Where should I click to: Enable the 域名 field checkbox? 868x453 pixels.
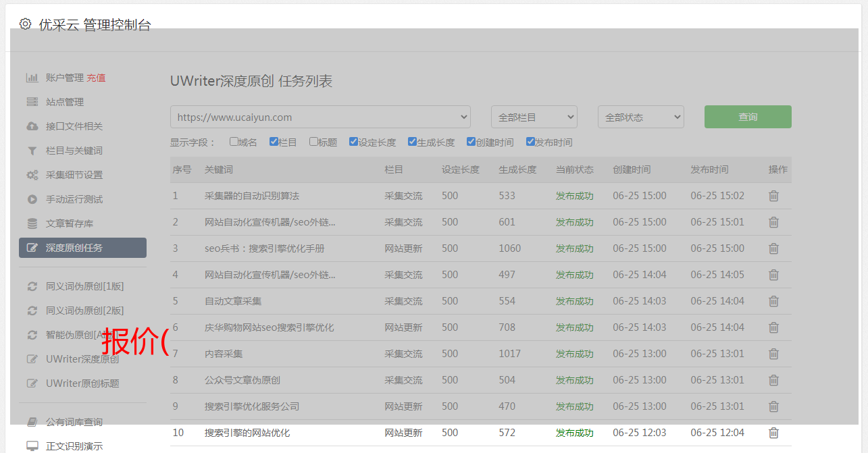tap(234, 142)
